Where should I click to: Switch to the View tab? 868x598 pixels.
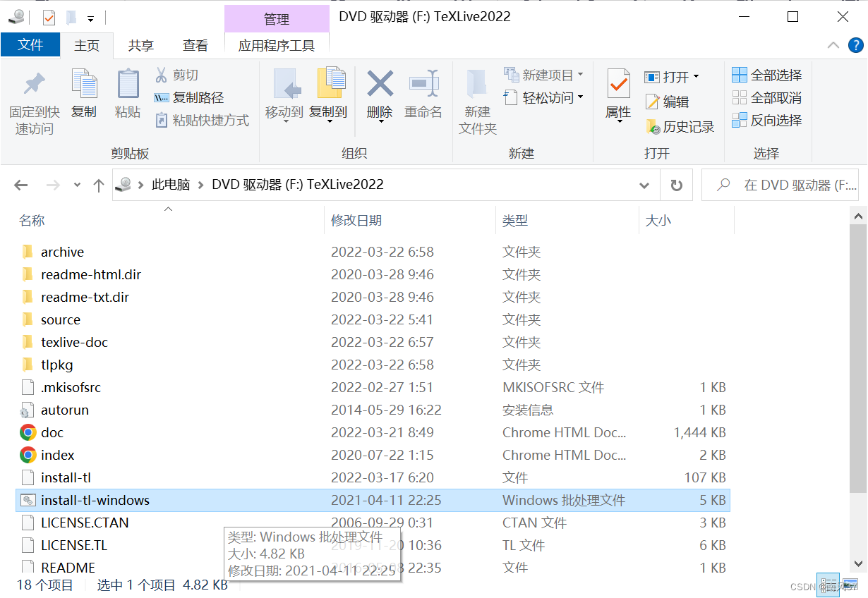195,45
